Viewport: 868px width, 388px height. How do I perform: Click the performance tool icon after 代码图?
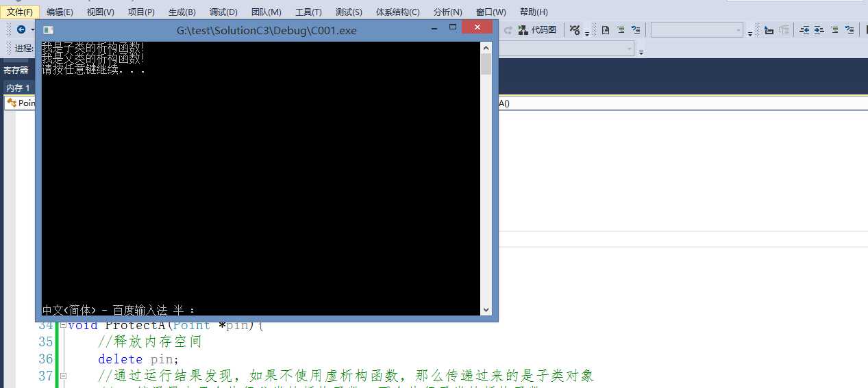pyautogui.click(x=575, y=29)
